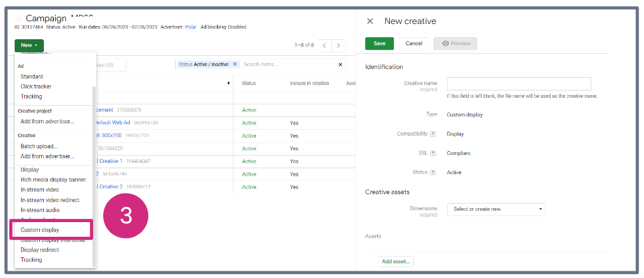This screenshot has width=644, height=278.
Task: Choose Batch upload under Creative
Action: pos(39,146)
